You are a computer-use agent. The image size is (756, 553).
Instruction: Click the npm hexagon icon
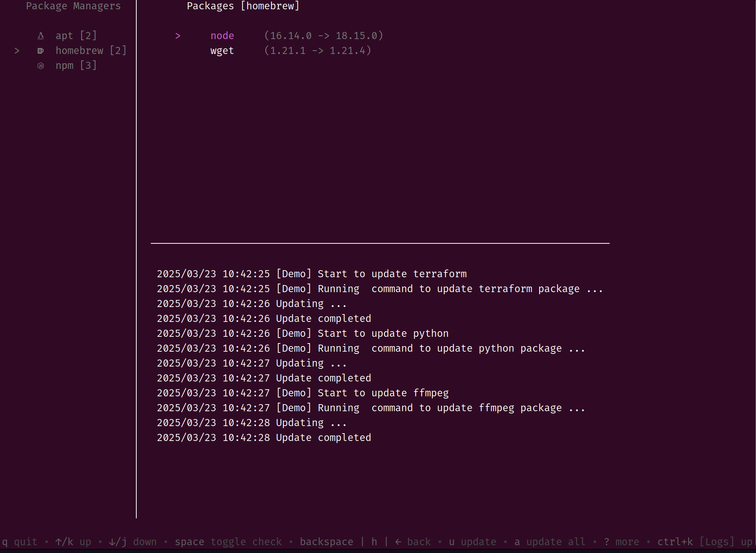(x=41, y=66)
